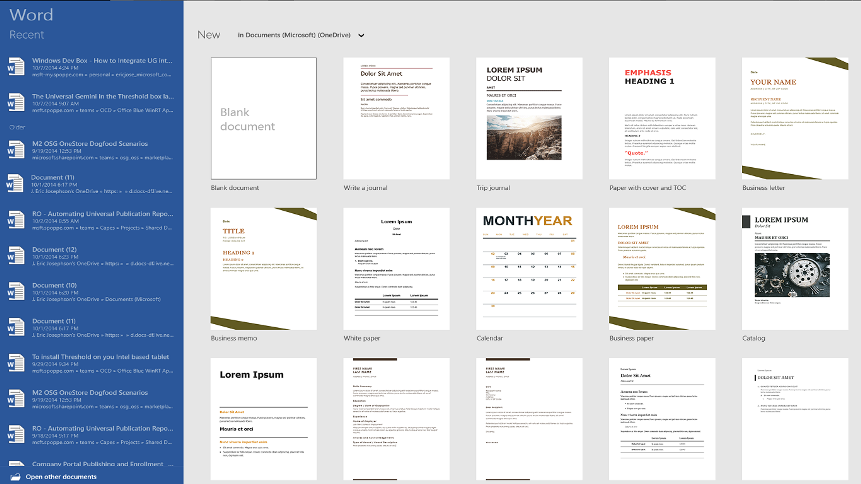Choose the Trip journal template
Image resolution: width=861 pixels, height=484 pixels.
pyautogui.click(x=529, y=118)
